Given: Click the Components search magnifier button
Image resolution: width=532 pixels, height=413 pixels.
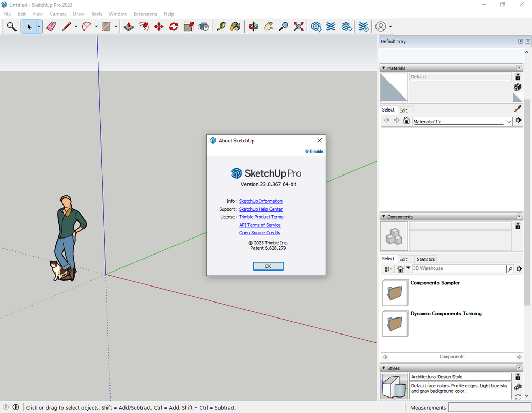Looking at the screenshot, I should tap(510, 269).
